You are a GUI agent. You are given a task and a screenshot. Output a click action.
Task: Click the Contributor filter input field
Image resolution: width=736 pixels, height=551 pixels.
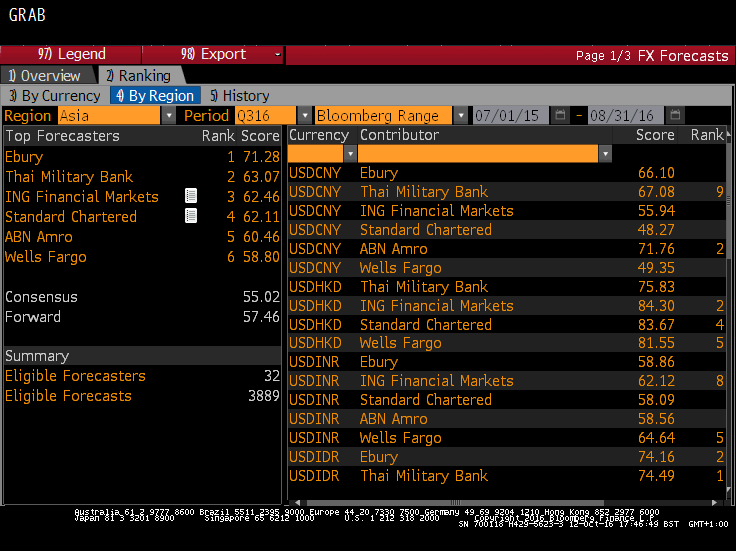pyautogui.click(x=478, y=154)
